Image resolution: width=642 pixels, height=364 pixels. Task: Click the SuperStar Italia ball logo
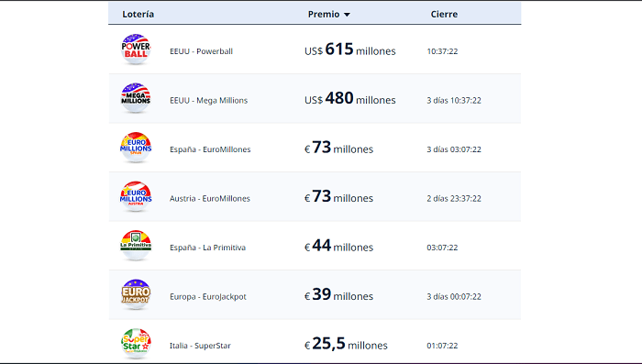[x=136, y=344]
